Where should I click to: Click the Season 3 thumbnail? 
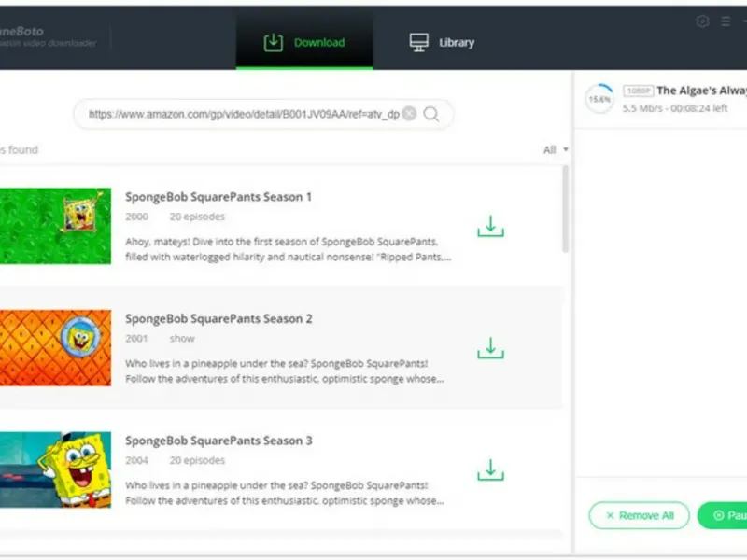55,469
